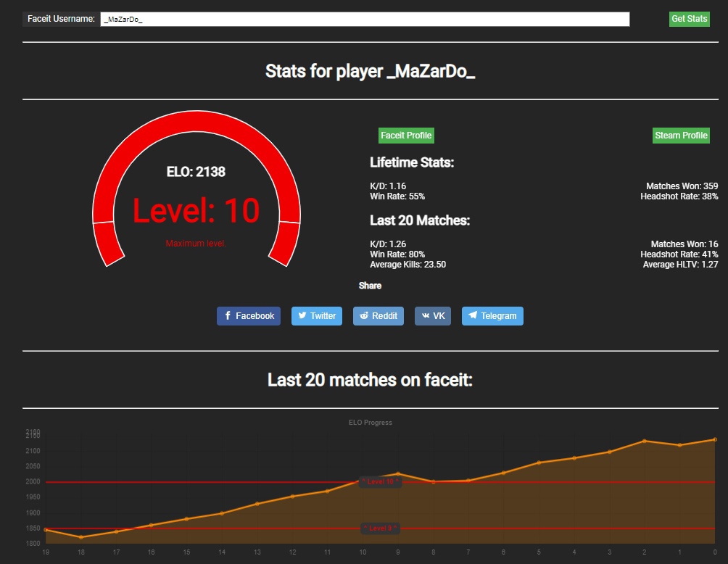Click the 'Lifetime Stats:' heading
This screenshot has width=728, height=564.
[x=412, y=162]
